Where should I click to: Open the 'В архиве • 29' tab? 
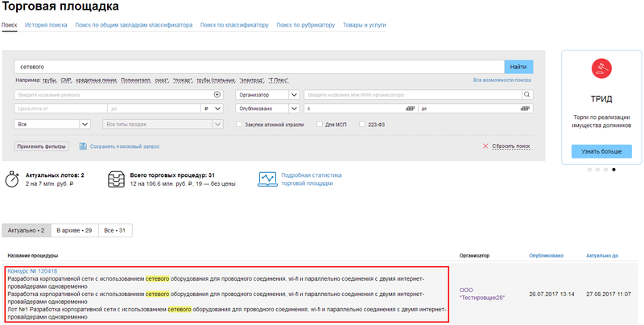pyautogui.click(x=73, y=231)
